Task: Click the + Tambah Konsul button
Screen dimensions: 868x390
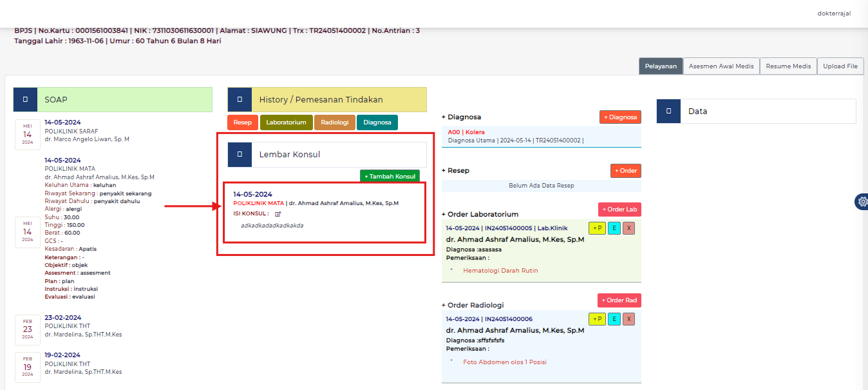Action: 390,175
